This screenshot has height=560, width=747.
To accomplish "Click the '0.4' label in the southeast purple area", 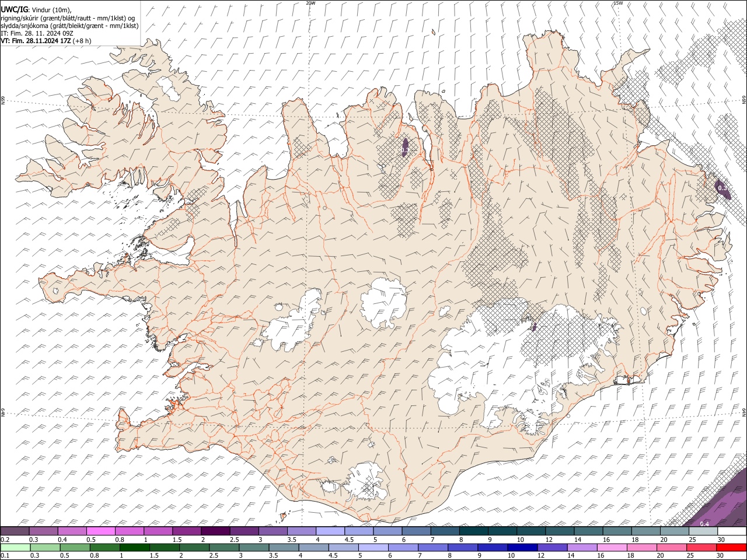I will tap(704, 524).
